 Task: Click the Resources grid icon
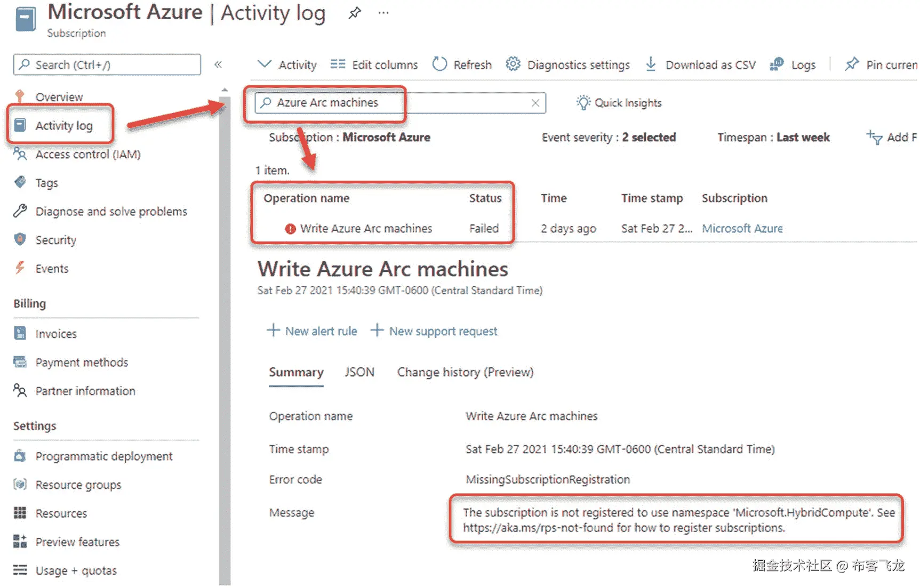tap(20, 513)
